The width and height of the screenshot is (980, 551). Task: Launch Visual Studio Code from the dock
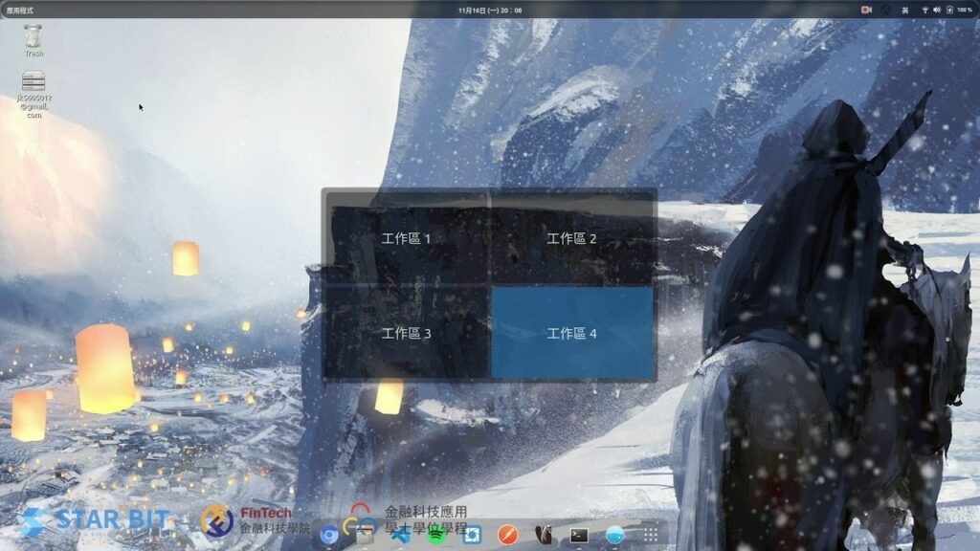[401, 535]
